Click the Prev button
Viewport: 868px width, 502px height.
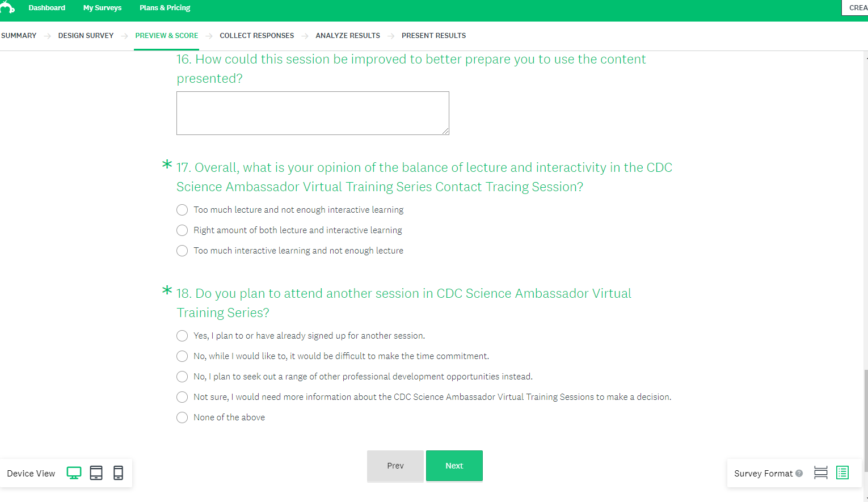(395, 466)
